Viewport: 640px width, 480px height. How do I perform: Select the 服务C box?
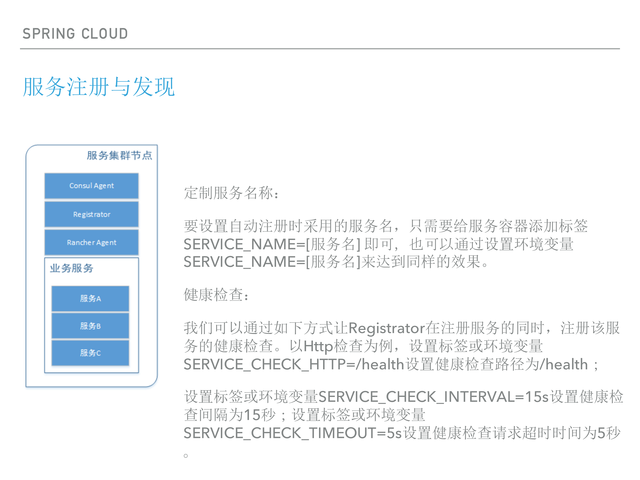(x=90, y=353)
